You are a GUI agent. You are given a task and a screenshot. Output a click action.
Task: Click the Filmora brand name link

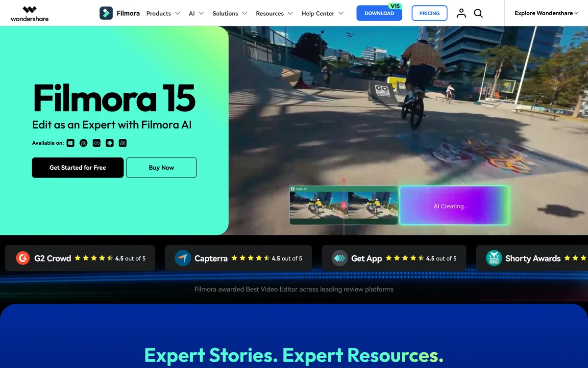[x=128, y=13]
